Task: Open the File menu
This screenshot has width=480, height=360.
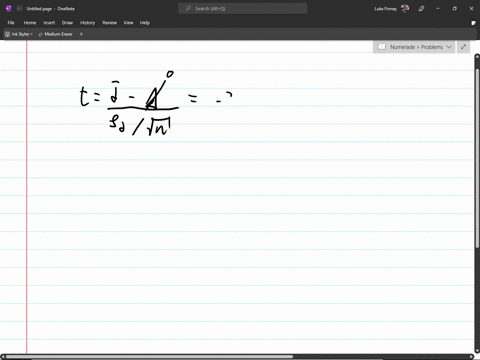Action: [x=11, y=23]
